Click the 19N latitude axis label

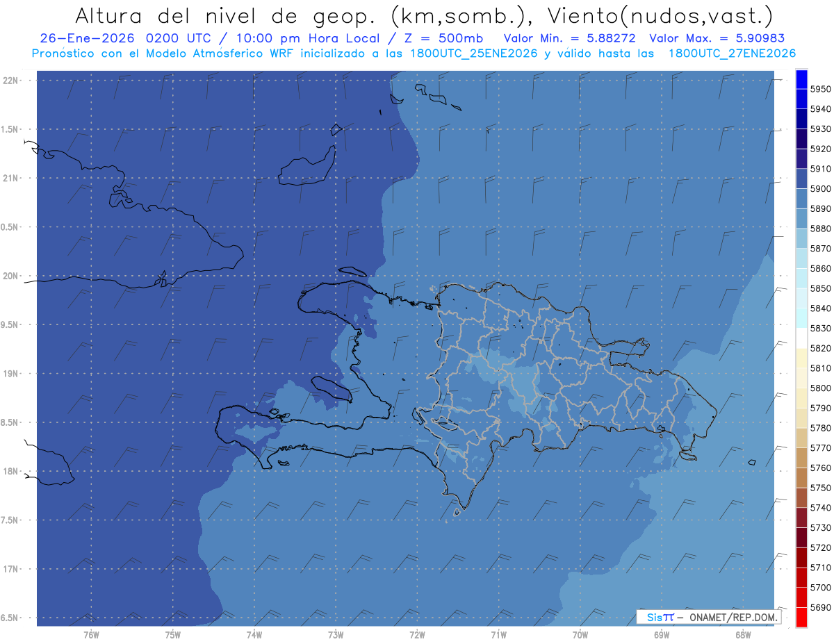click(10, 373)
